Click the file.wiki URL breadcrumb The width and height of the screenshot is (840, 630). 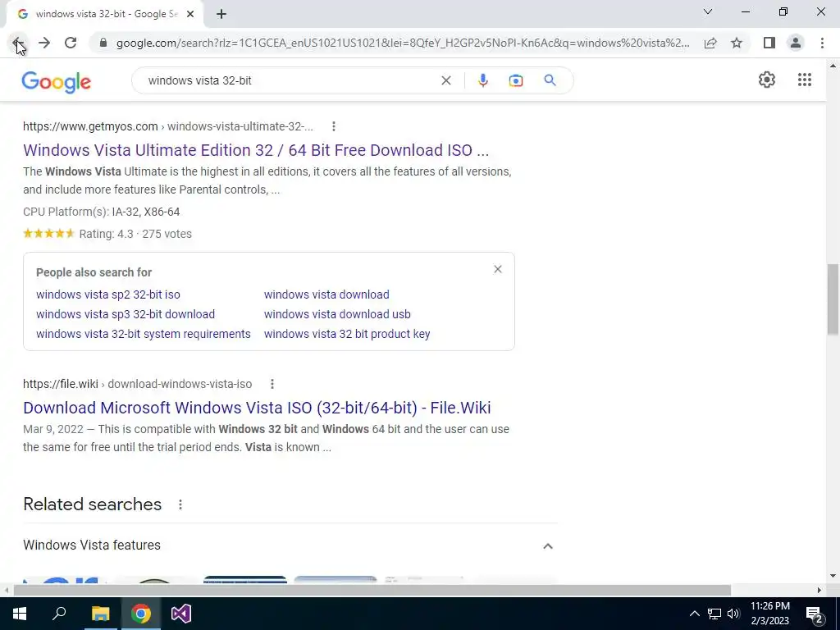coord(137,384)
